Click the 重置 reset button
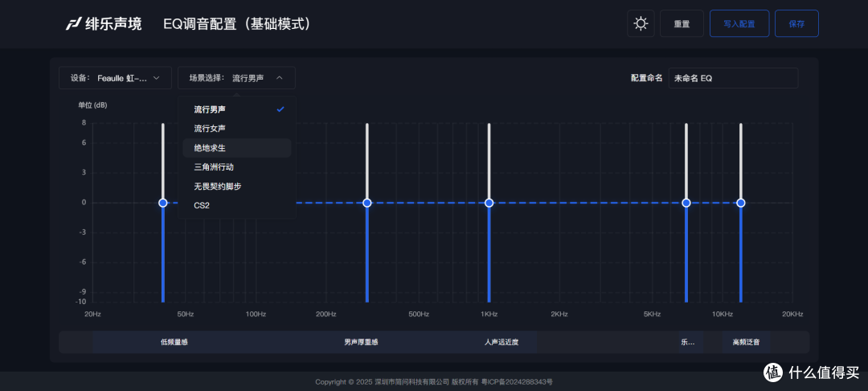Screen dimensions: 868x391 coord(682,24)
